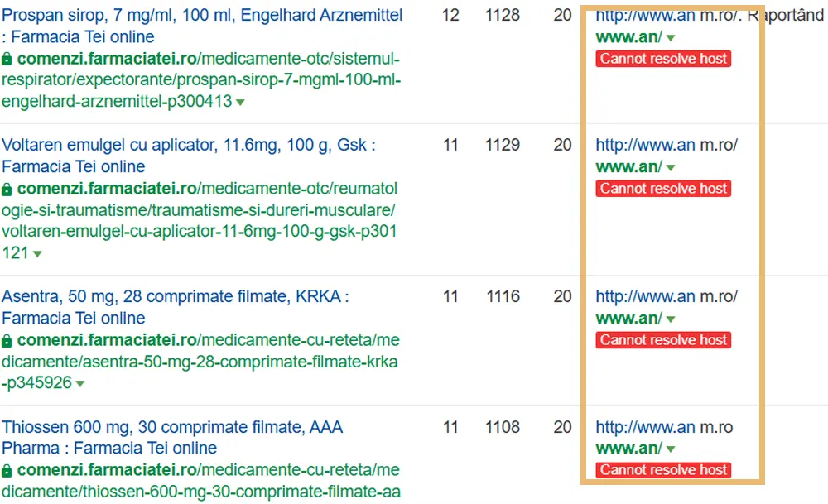
Task: Click the Cannot resolve host badge in Voltaren row
Action: (663, 189)
